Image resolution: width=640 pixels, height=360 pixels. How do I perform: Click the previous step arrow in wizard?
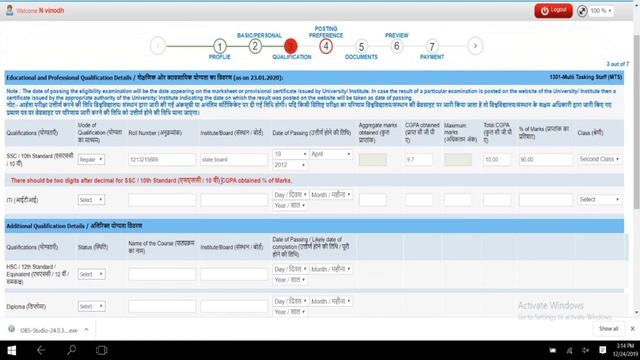point(158,46)
